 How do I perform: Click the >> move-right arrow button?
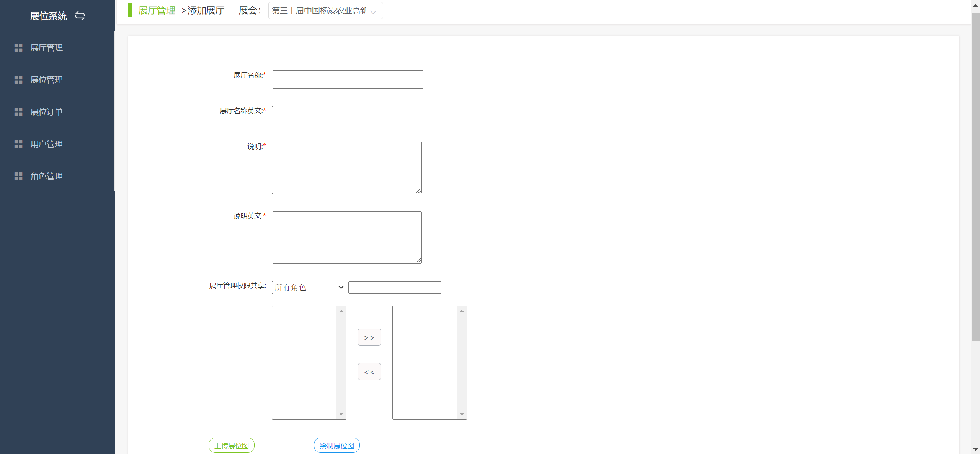click(x=369, y=337)
